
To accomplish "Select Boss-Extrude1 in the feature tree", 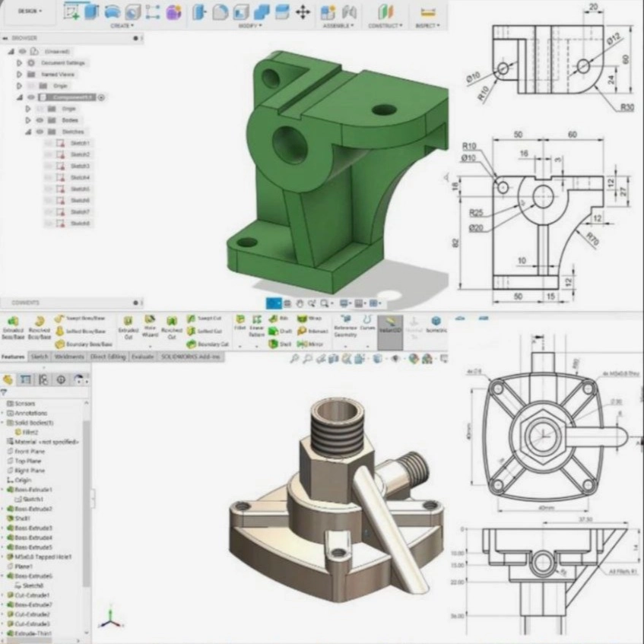I will pyautogui.click(x=33, y=490).
